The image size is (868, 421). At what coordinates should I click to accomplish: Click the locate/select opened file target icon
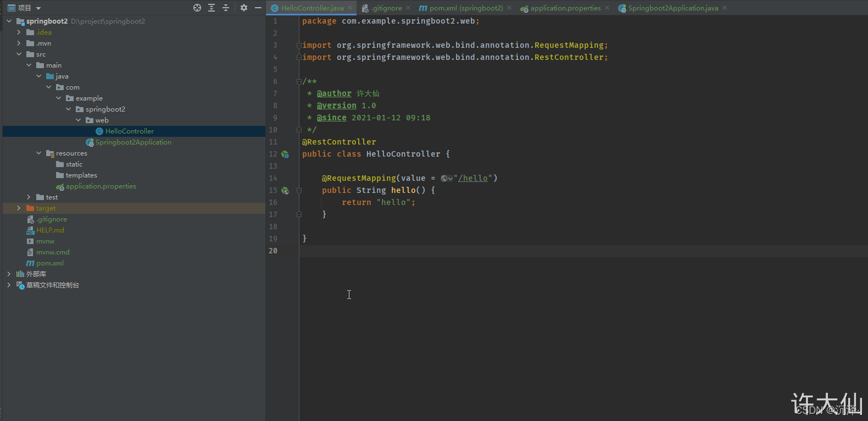pos(197,8)
